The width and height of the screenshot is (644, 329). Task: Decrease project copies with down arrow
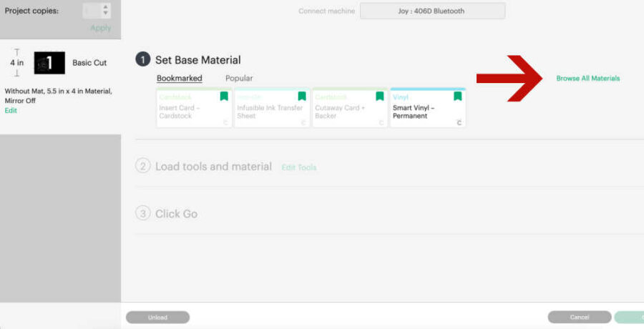click(x=106, y=14)
